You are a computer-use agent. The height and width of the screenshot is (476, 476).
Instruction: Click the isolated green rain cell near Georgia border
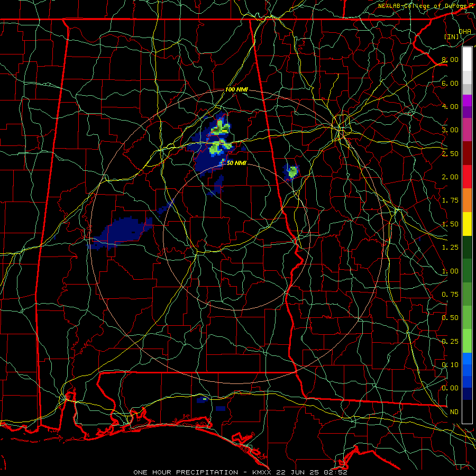292,172
